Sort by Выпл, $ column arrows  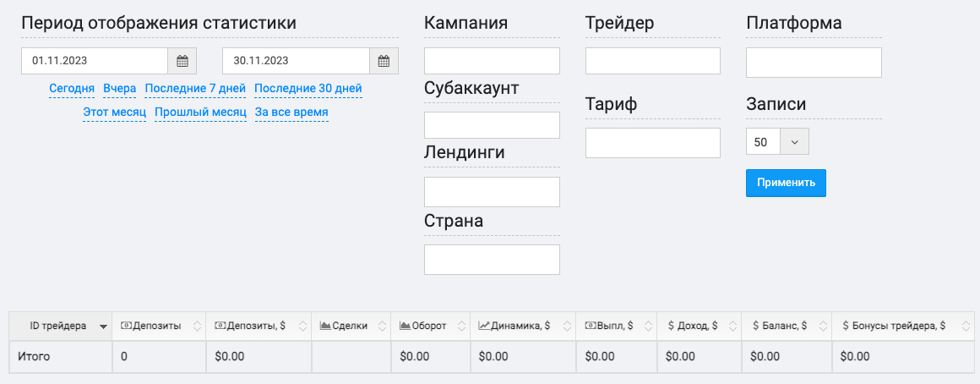648,326
